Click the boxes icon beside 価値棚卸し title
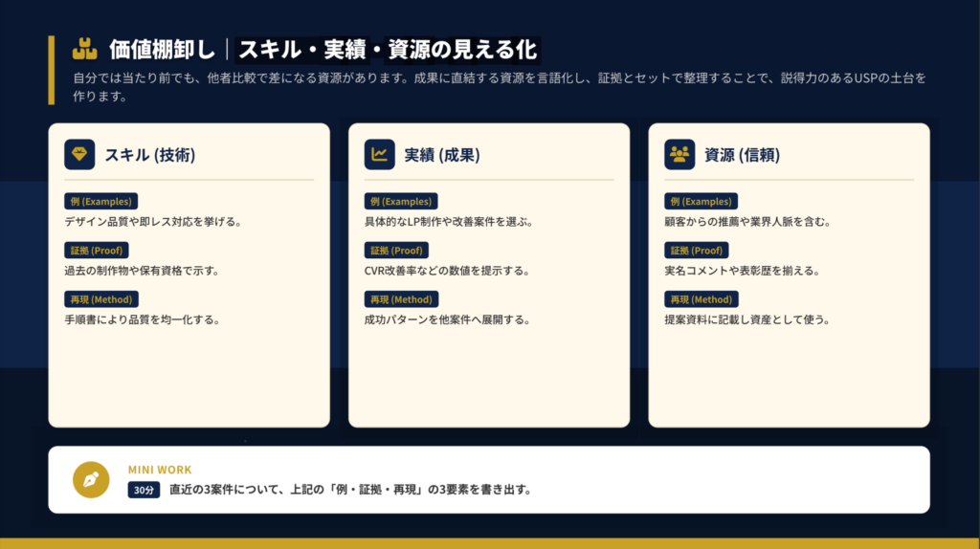Screen dimensions: 980x549 (85, 49)
